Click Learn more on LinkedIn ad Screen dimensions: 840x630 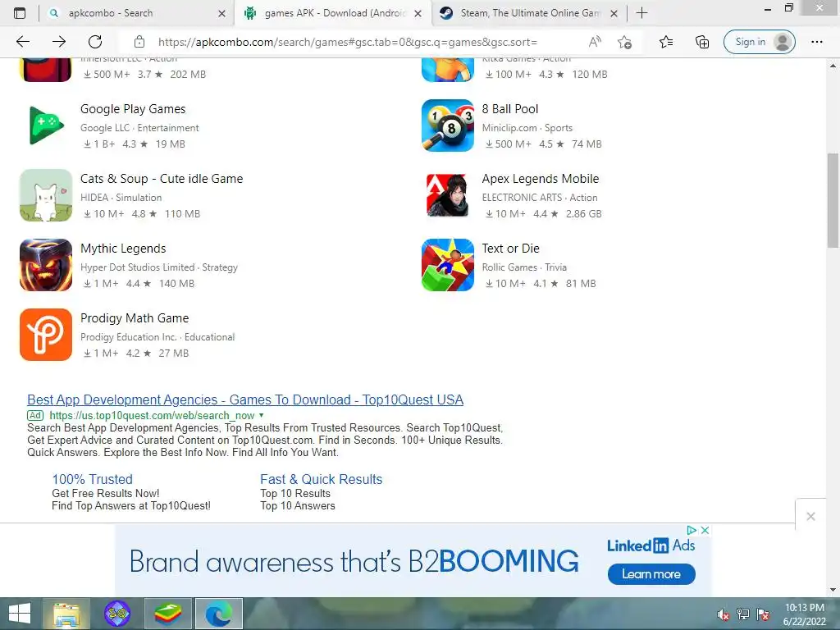tap(651, 574)
